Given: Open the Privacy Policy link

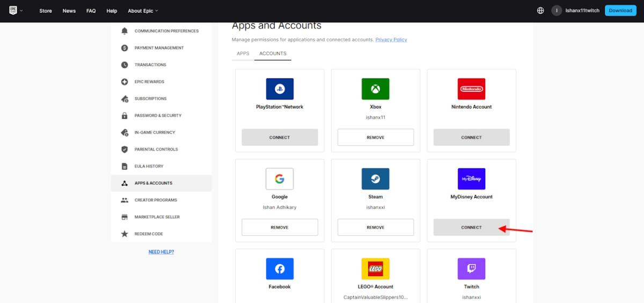Looking at the screenshot, I should [x=391, y=40].
